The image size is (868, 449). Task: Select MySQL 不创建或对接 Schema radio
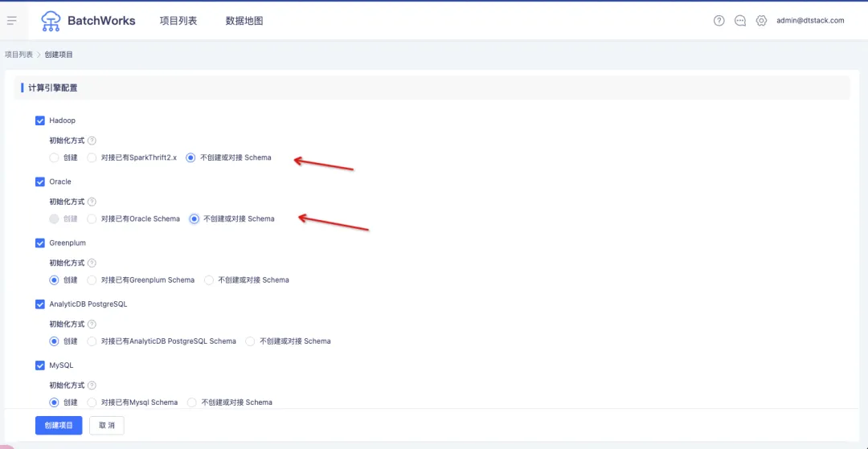192,402
